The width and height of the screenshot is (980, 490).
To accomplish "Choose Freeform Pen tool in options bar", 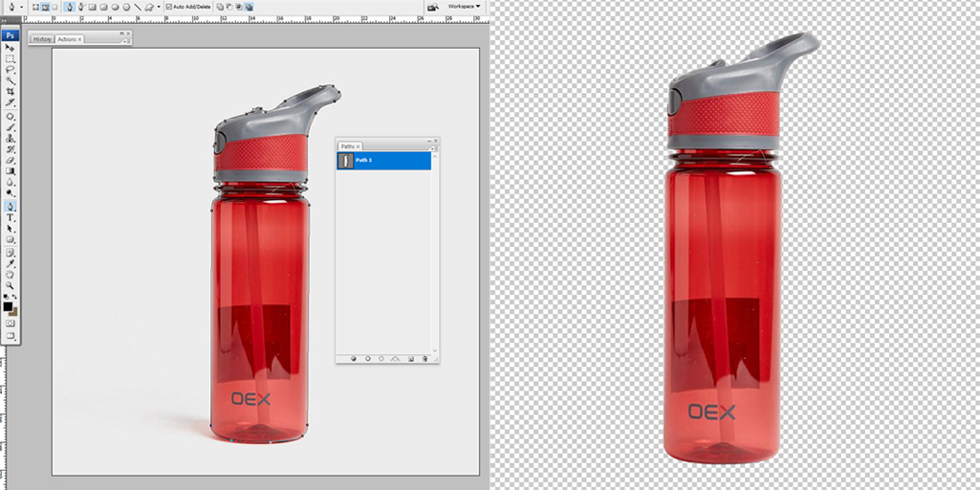I will coord(81,7).
